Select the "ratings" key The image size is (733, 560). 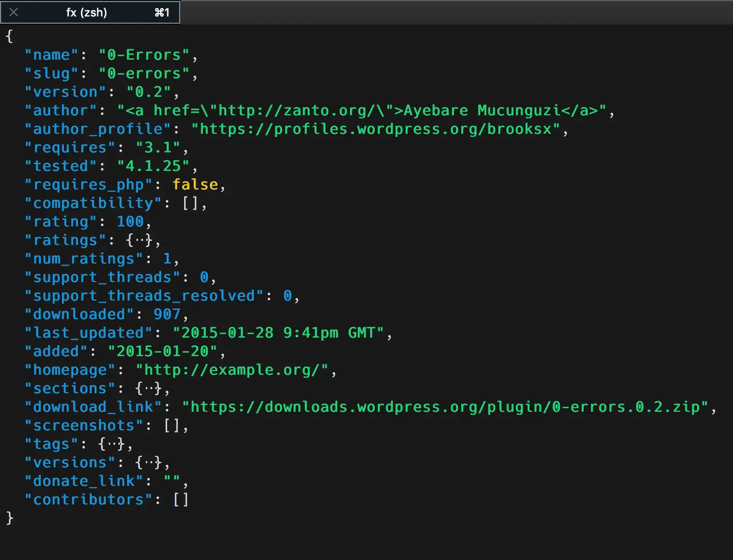point(65,240)
